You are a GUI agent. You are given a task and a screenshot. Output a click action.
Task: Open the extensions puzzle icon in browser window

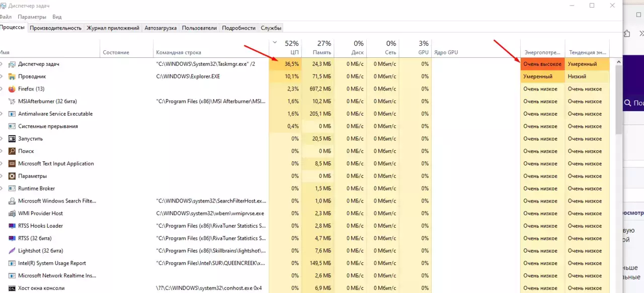(627, 34)
